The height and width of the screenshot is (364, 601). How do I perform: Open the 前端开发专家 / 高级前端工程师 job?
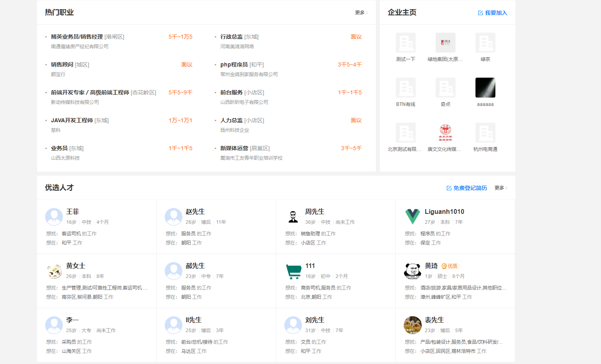pyautogui.click(x=90, y=92)
